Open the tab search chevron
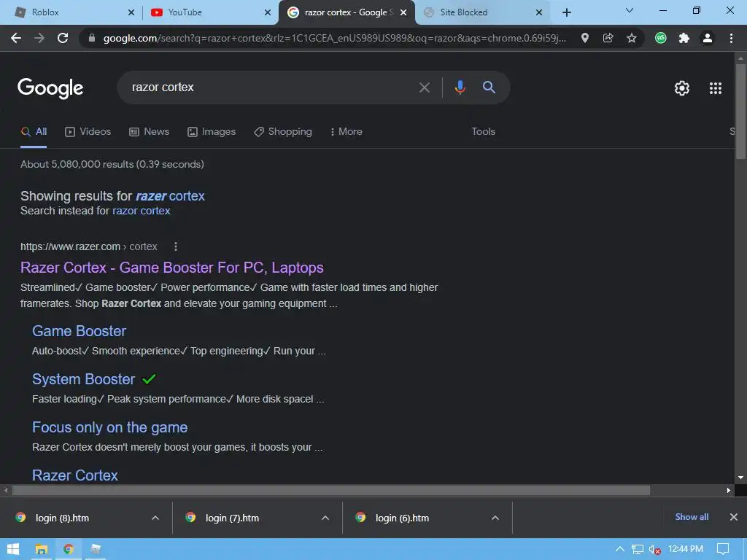Image resolution: width=747 pixels, height=560 pixels. tap(630, 10)
